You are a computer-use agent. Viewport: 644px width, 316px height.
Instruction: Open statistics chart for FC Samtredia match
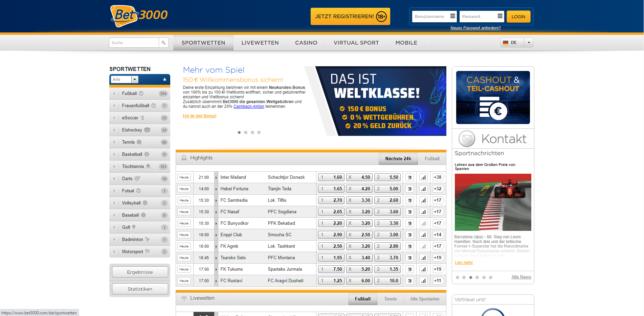[x=423, y=200]
